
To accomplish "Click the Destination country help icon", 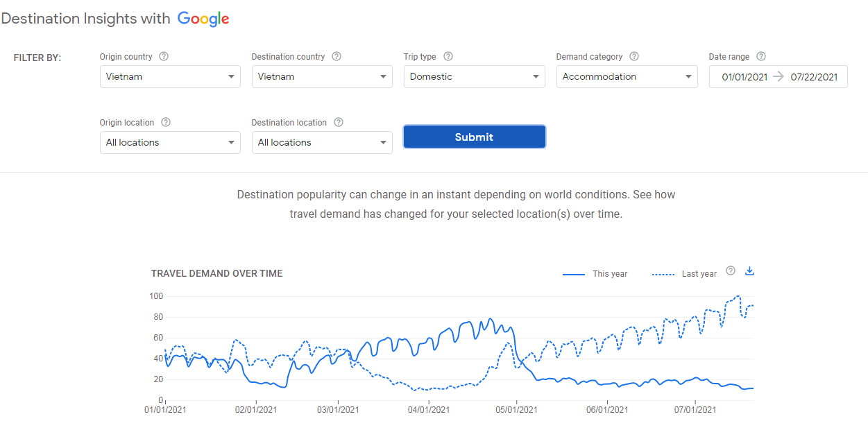I will click(x=337, y=57).
